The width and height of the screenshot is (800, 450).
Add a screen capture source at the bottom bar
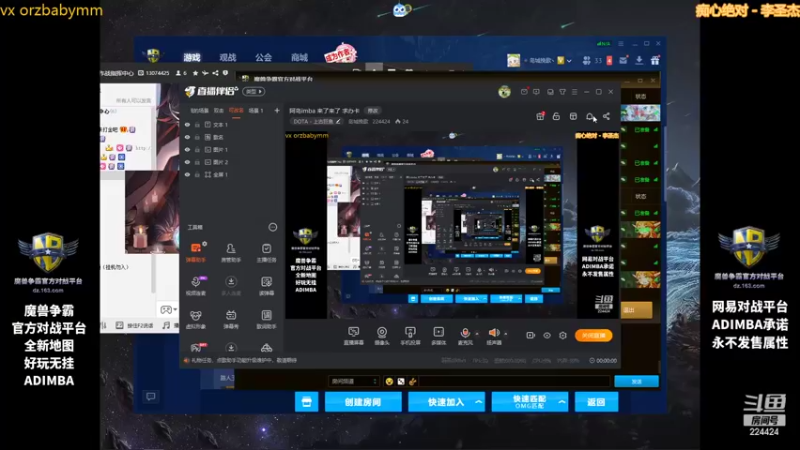pyautogui.click(x=353, y=336)
